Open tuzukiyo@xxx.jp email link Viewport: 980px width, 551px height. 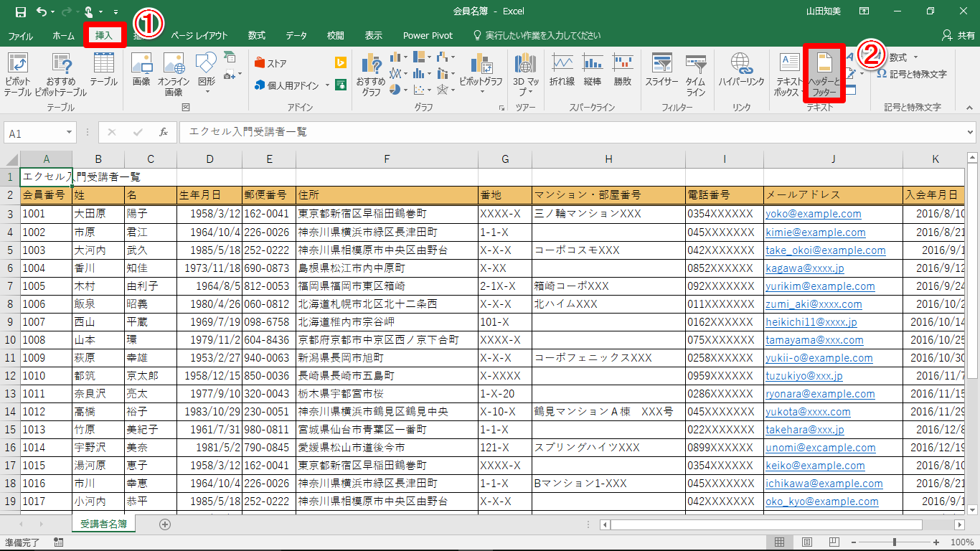[804, 376]
